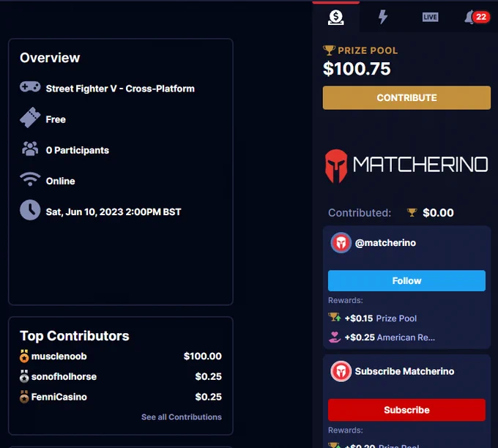
Task: Click the 'Online' location text
Action: click(x=60, y=181)
